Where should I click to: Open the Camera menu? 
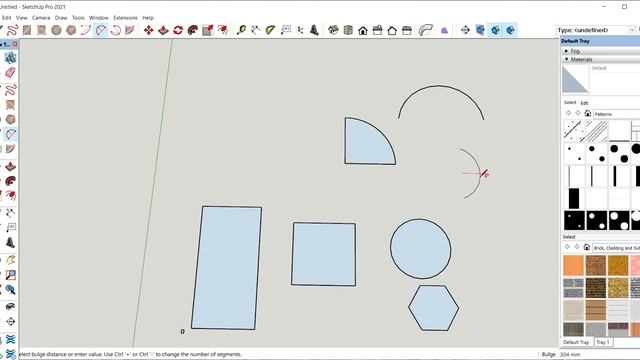pyautogui.click(x=41, y=18)
